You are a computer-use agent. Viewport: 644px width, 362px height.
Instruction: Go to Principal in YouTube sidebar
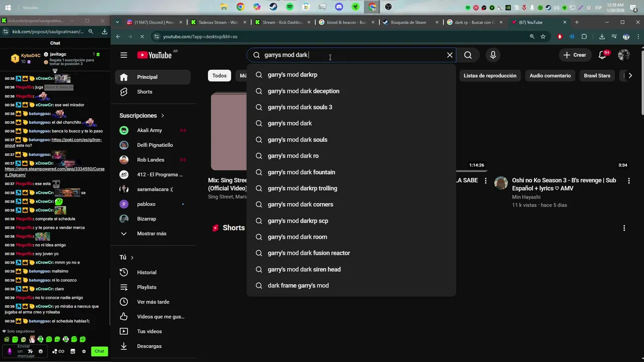click(153, 77)
